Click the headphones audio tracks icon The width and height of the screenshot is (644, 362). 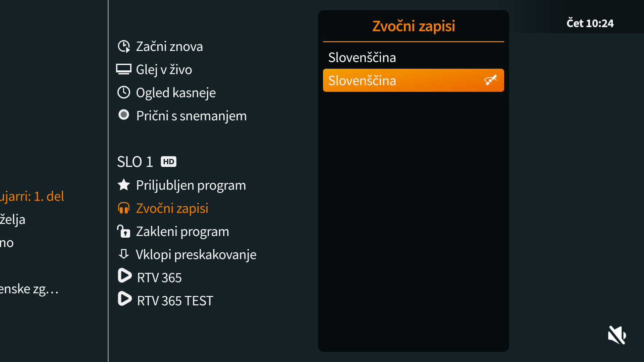pos(124,208)
